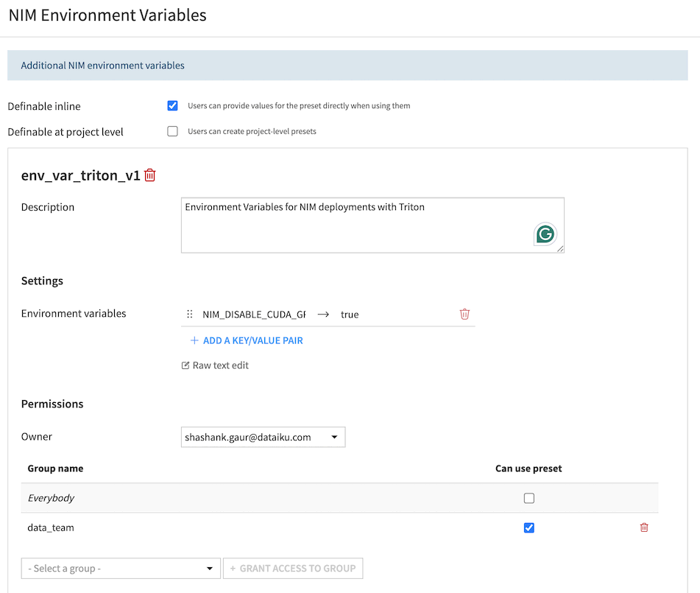Check 'Can use preset' for Everybody
Image resolution: width=700 pixels, height=593 pixels.
(x=529, y=498)
